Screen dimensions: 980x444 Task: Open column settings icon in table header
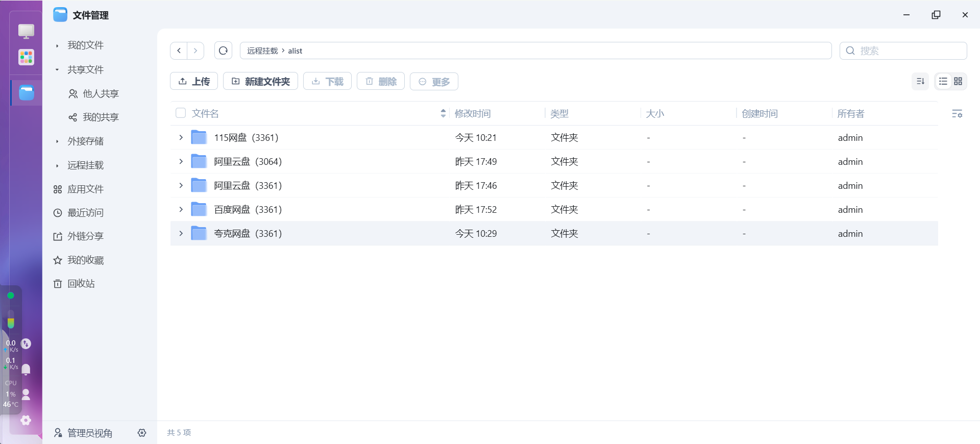[957, 114]
